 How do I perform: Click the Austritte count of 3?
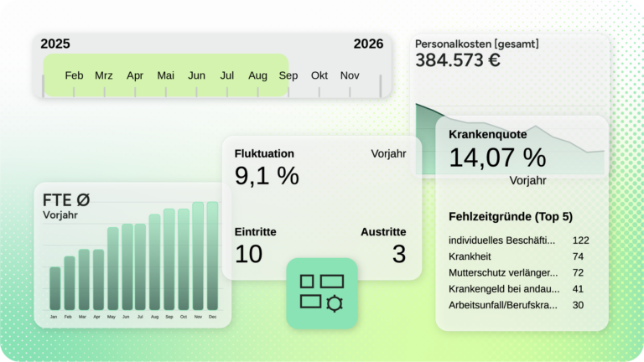(398, 254)
